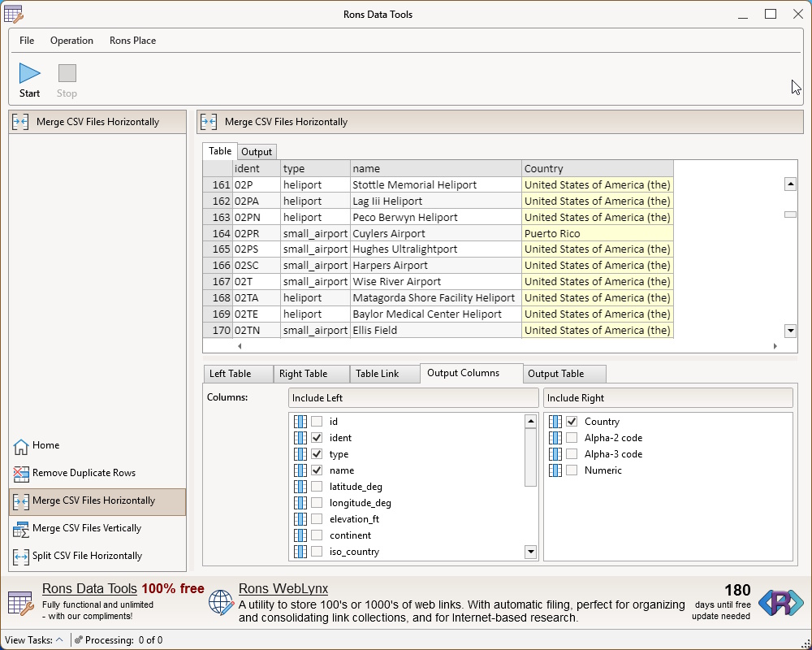Click column icon beside id

[x=300, y=422]
